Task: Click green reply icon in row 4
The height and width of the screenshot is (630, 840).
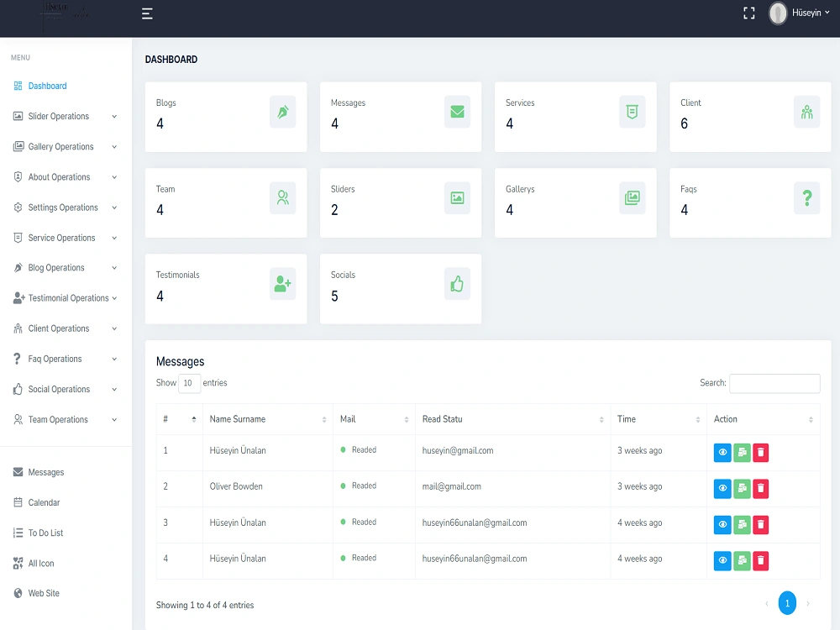Action: tap(742, 561)
